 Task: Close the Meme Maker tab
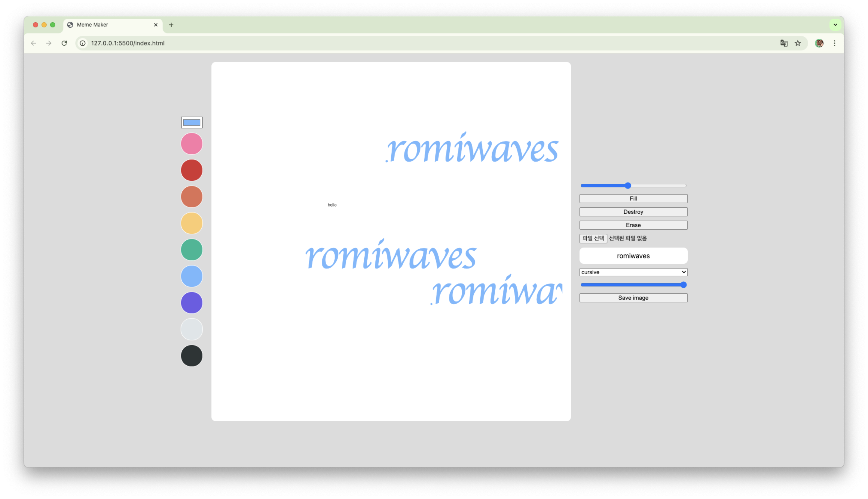(x=156, y=25)
